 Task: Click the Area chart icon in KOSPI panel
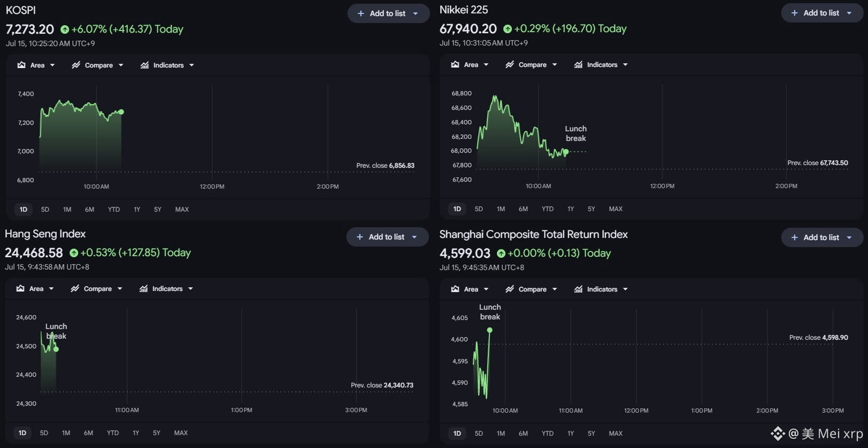[x=21, y=65]
